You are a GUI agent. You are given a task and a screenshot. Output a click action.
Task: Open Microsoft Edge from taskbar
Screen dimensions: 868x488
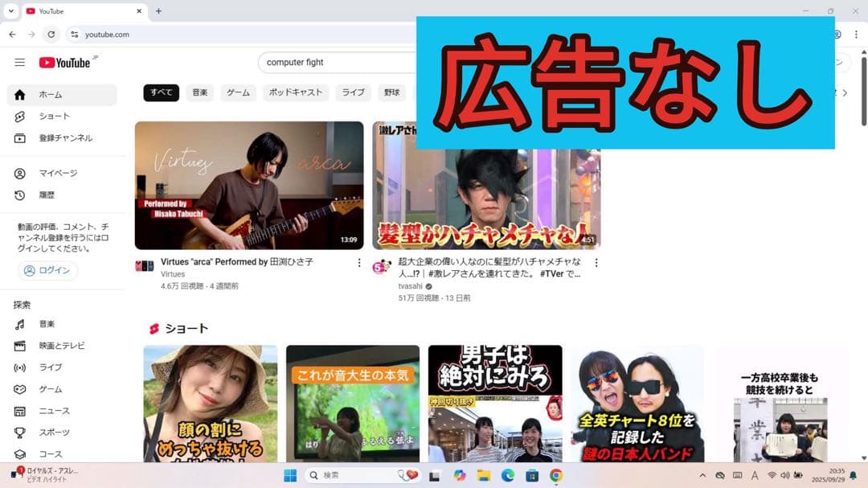508,475
